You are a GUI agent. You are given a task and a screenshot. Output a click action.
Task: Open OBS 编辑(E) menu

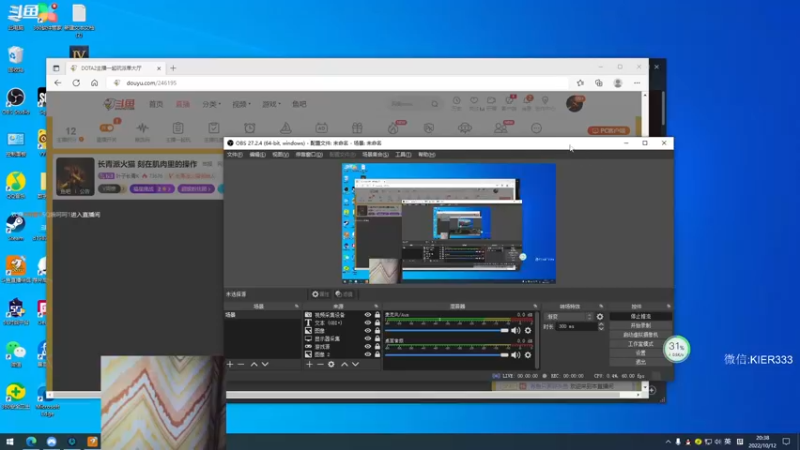coord(258,155)
